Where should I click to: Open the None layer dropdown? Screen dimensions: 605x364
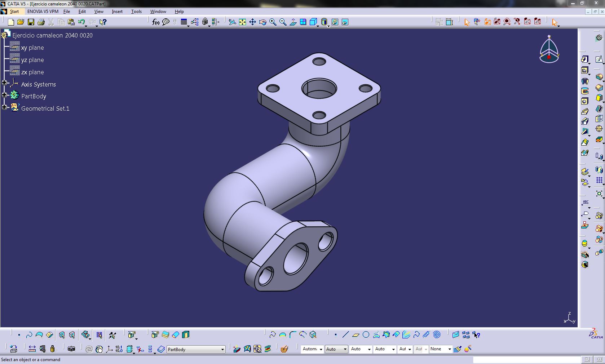[x=441, y=349]
